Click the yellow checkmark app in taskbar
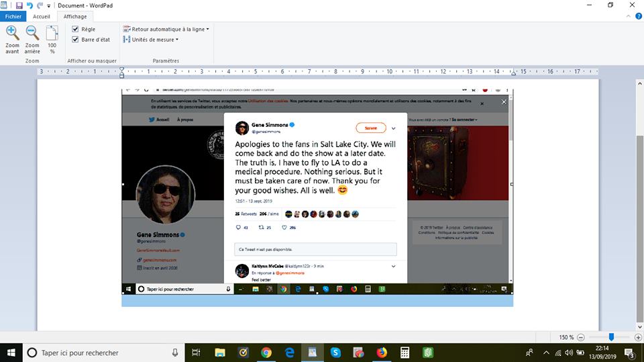This screenshot has width=644, height=362. (243, 353)
